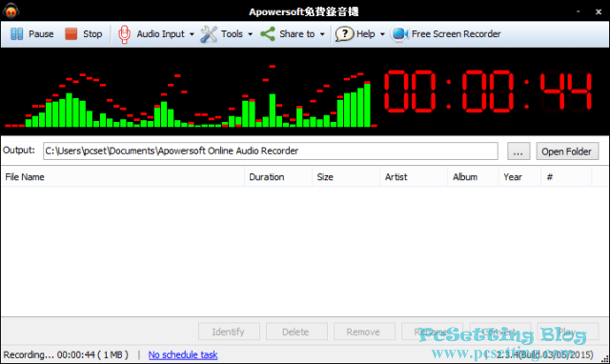Open the Share to menu label
Viewport: 610px width, 364px height.
coord(296,34)
